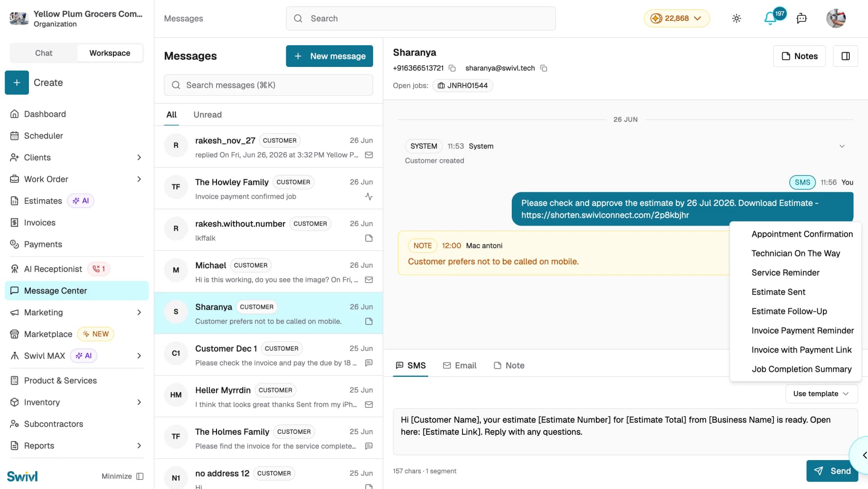Open Estimates page
This screenshot has width=868, height=489.
tap(77, 201)
